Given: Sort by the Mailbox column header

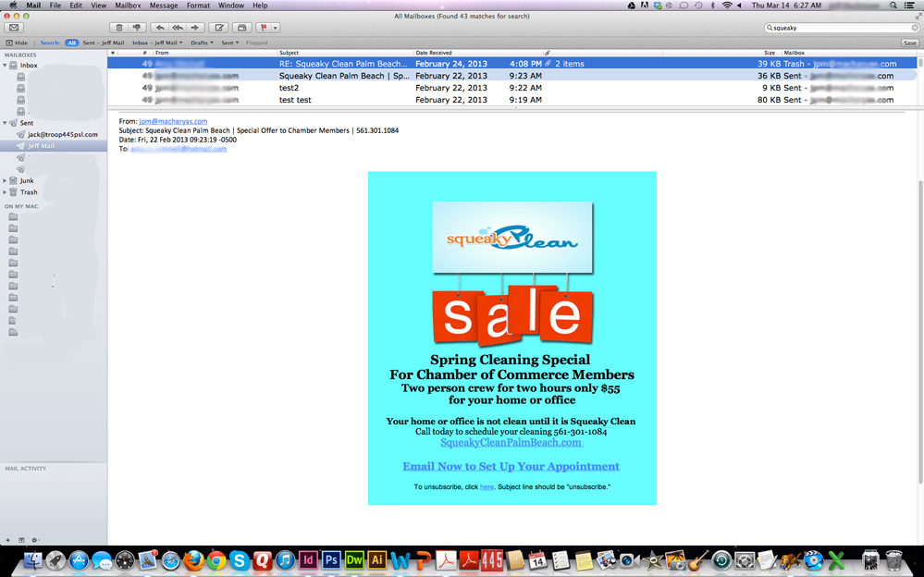Looking at the screenshot, I should coord(794,53).
